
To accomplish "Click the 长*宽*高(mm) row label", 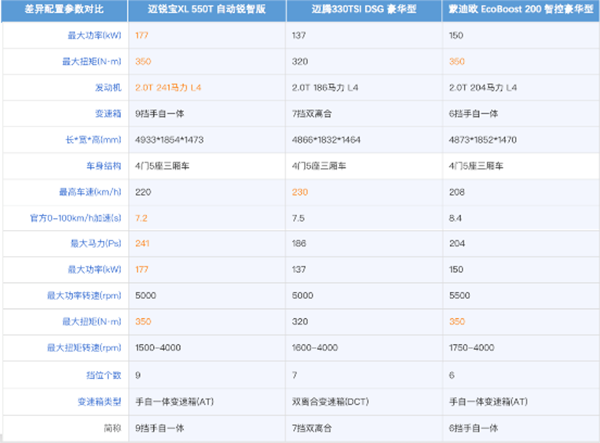I will click(x=93, y=140).
